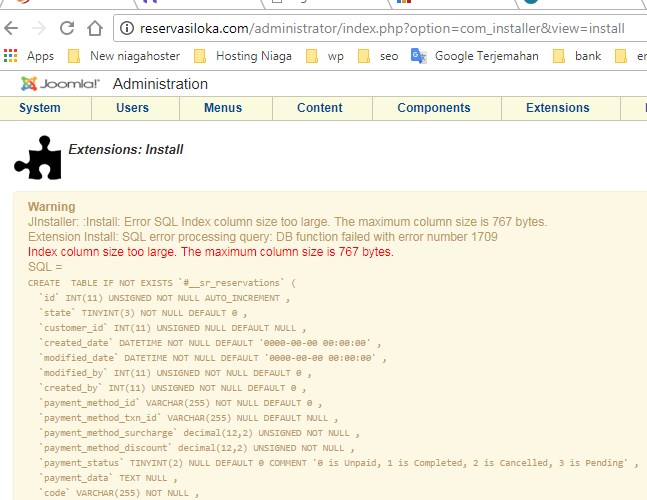
Task: Open the wp bookmark folder
Action: coord(325,56)
